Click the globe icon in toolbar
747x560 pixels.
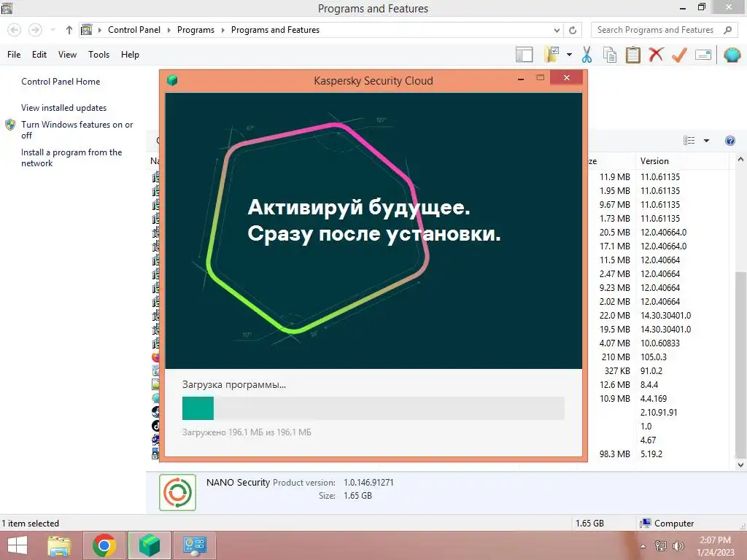click(x=732, y=55)
